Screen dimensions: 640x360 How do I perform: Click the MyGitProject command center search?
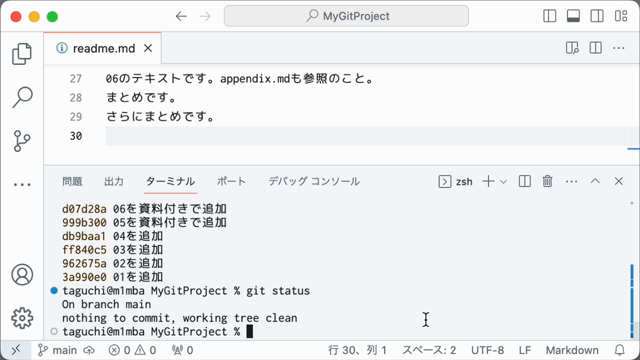pos(346,16)
